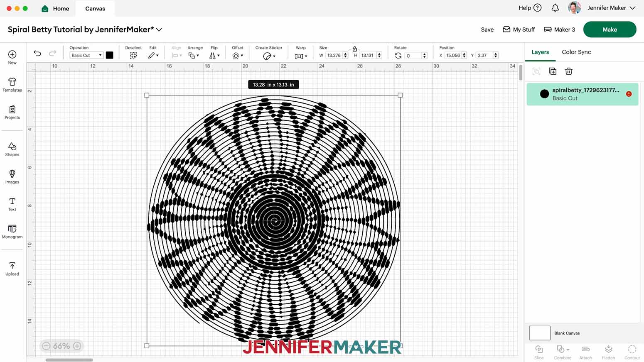
Task: Click the Width input field
Action: click(334, 55)
